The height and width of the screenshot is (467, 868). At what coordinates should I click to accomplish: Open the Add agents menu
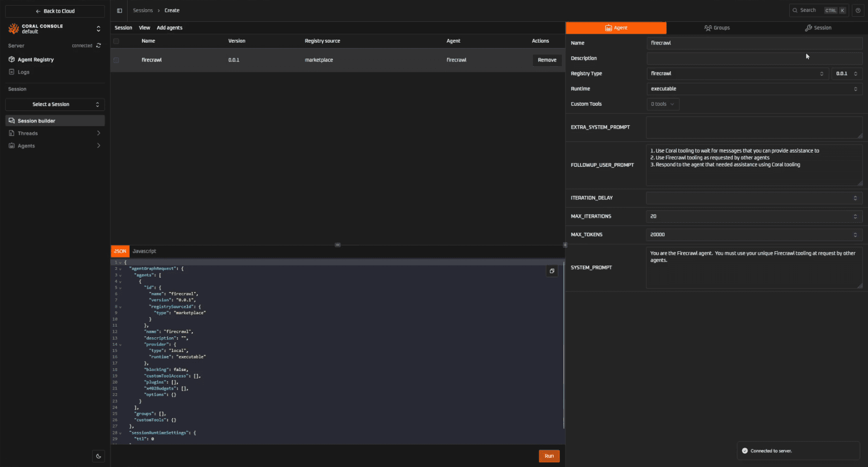tap(169, 28)
